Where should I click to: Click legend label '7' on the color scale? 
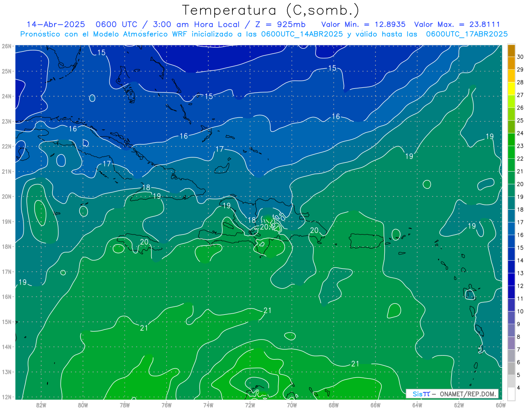[x=519, y=349]
